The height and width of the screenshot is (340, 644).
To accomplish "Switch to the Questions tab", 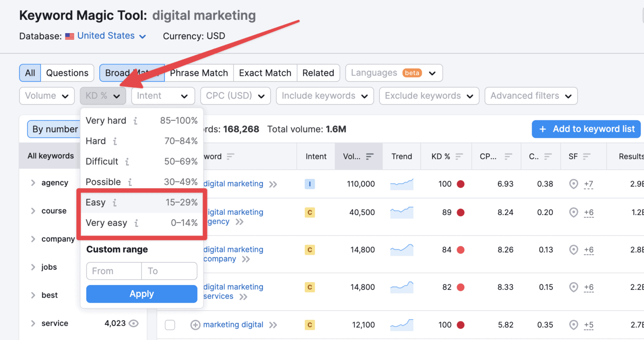I will [x=67, y=73].
